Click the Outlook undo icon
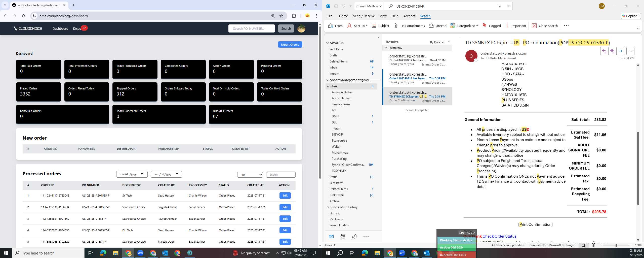Viewport: 644px width, 258px height. [343, 6]
